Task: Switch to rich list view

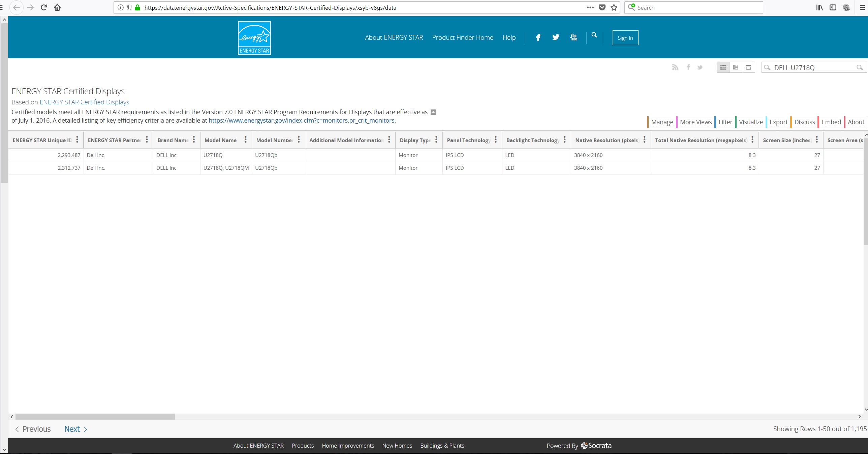Action: coord(736,67)
